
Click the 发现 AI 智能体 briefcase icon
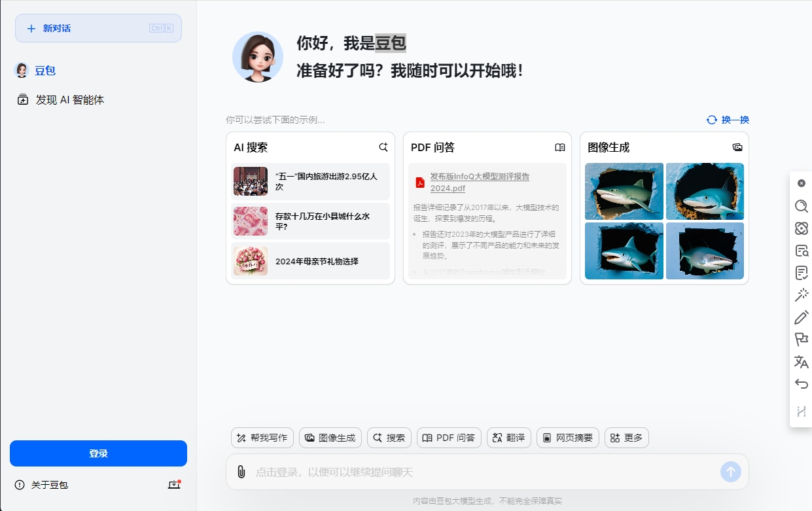click(x=23, y=100)
